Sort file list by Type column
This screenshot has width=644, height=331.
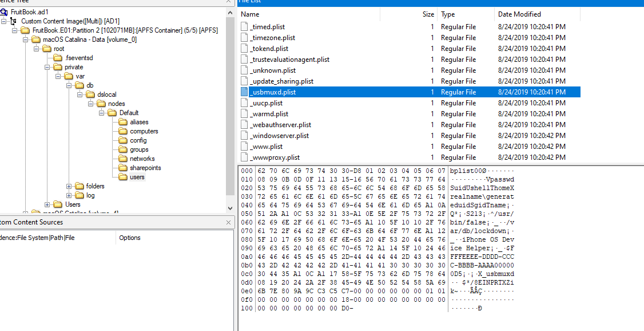pos(466,14)
